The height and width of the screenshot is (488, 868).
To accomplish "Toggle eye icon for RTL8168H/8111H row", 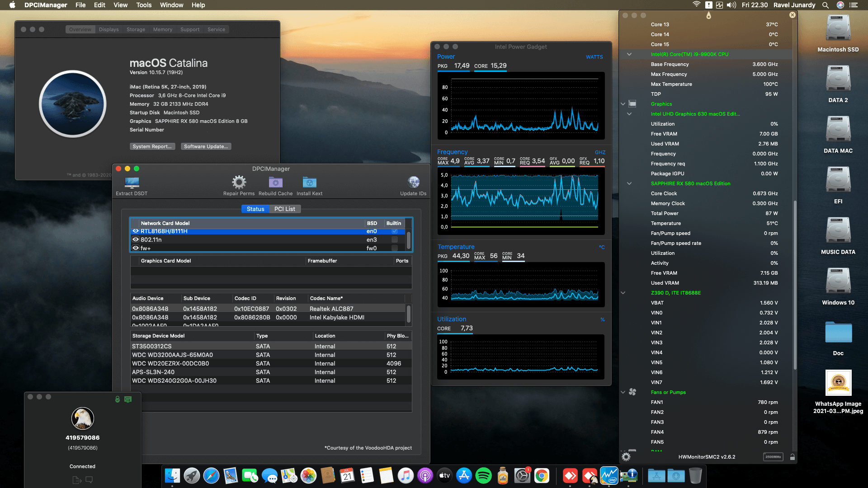I will click(x=135, y=231).
